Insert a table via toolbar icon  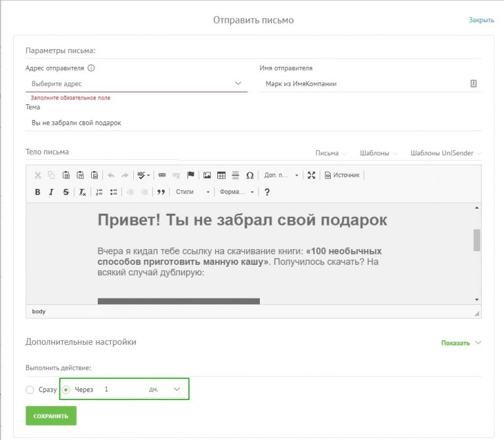221,175
